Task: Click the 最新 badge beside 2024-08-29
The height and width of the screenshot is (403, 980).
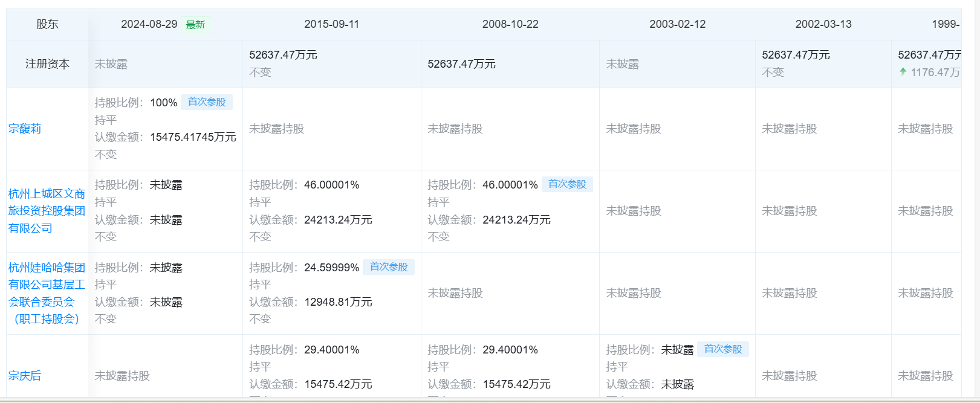Action: tap(195, 25)
